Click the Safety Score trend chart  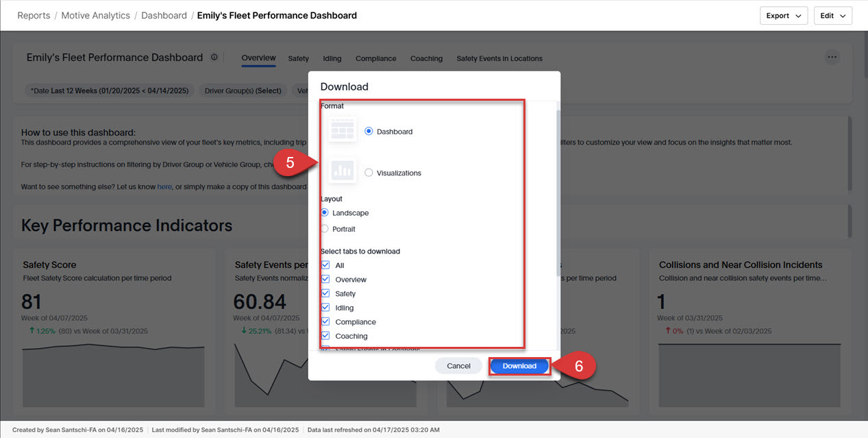tap(113, 377)
